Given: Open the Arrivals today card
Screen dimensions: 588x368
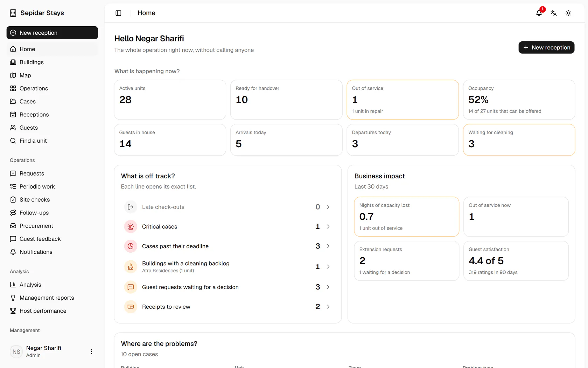Looking at the screenshot, I should 286,140.
